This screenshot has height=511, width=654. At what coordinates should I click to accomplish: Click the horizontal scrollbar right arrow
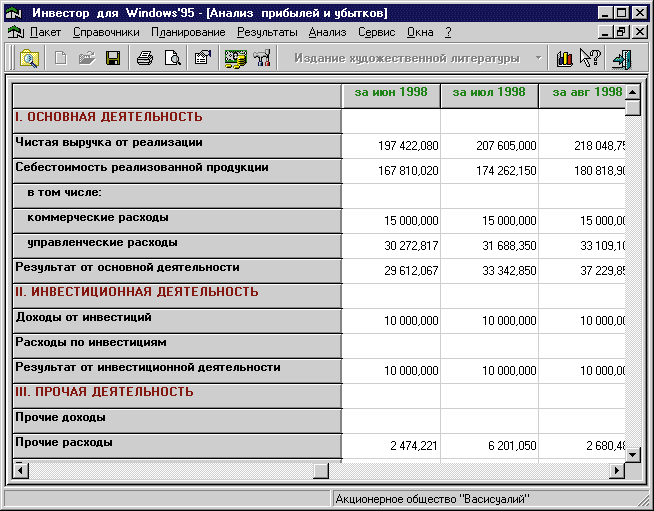(617, 471)
